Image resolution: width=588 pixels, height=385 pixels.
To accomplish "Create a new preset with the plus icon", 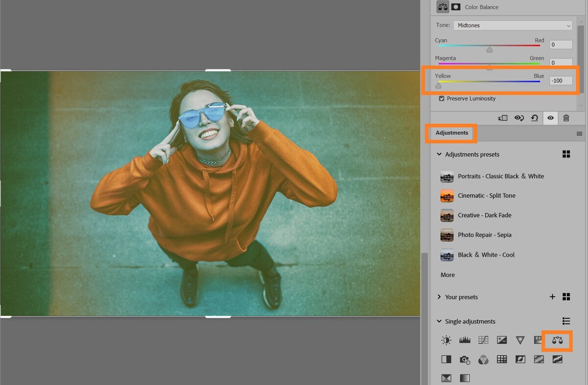I will [552, 297].
